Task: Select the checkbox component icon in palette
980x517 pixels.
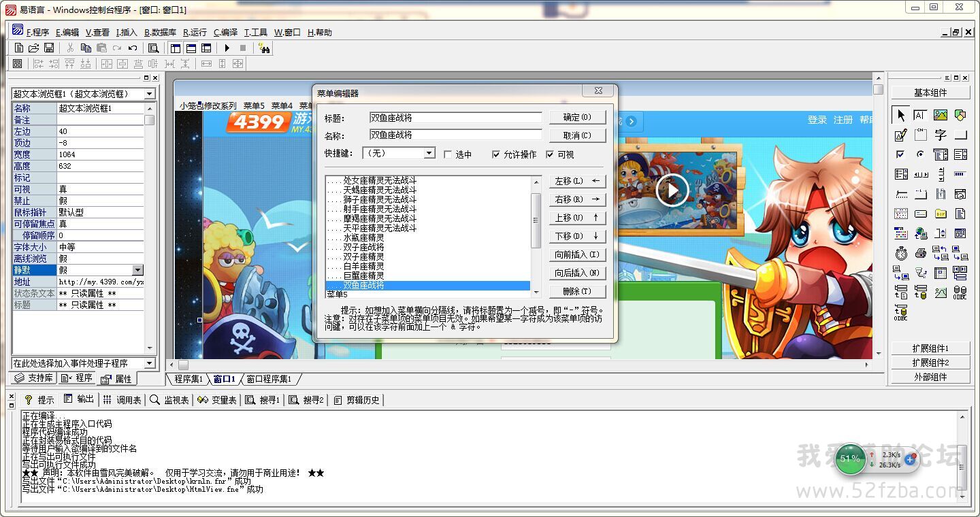Action: (901, 154)
